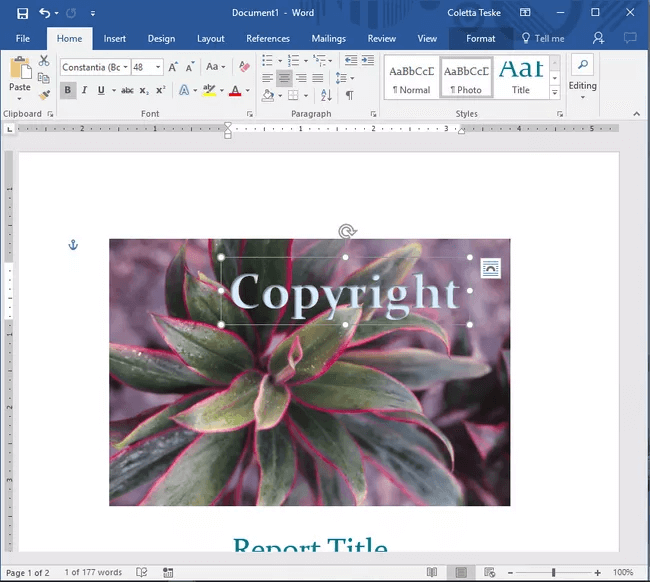Save the document with the floppy icon
This screenshot has width=650, height=582.
[x=22, y=13]
